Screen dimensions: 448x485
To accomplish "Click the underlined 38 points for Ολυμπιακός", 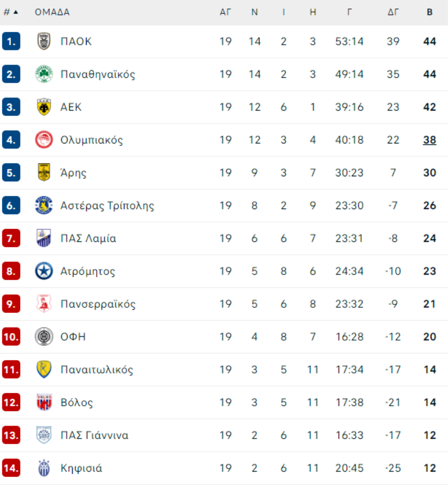I will click(x=430, y=140).
